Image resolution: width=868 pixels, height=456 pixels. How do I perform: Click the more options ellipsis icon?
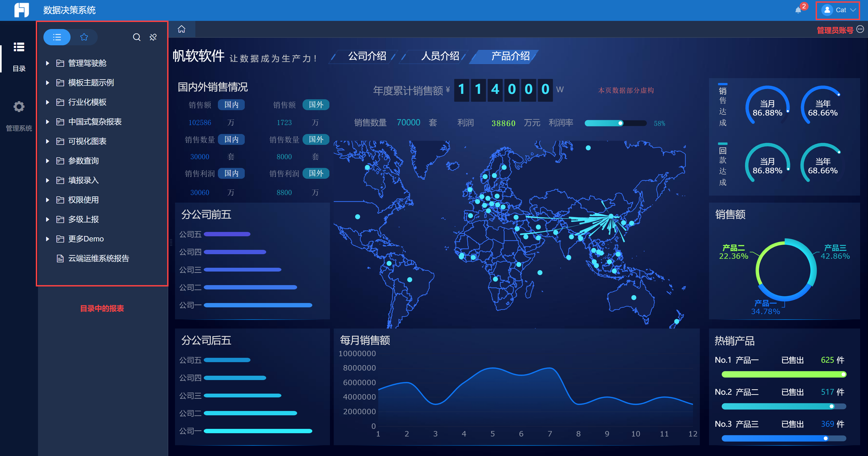pos(860,29)
